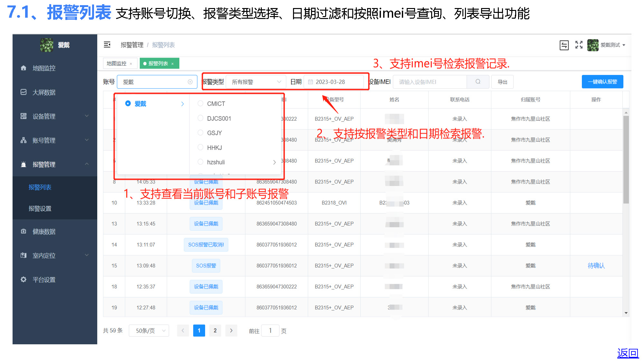Click the medical icon beside 健康数据

click(24, 231)
